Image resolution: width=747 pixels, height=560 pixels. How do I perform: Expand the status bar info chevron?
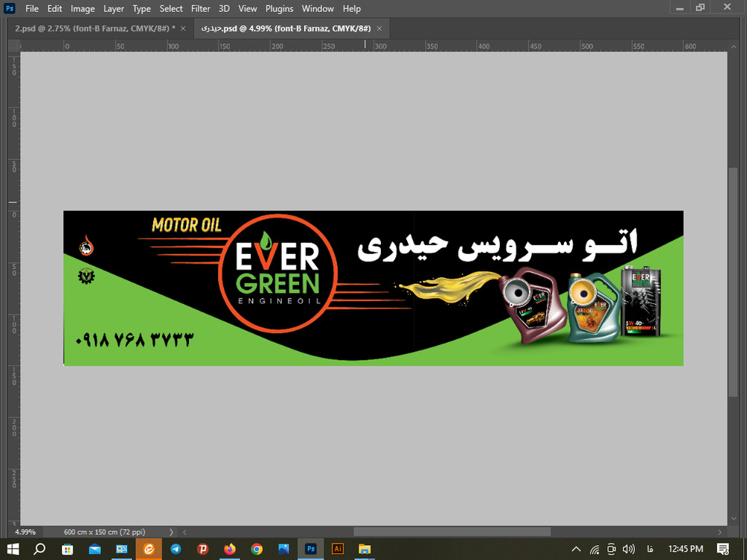point(172,532)
